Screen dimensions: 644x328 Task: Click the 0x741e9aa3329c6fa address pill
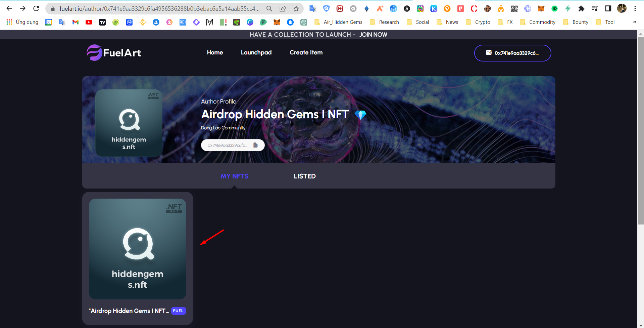pyautogui.click(x=233, y=145)
